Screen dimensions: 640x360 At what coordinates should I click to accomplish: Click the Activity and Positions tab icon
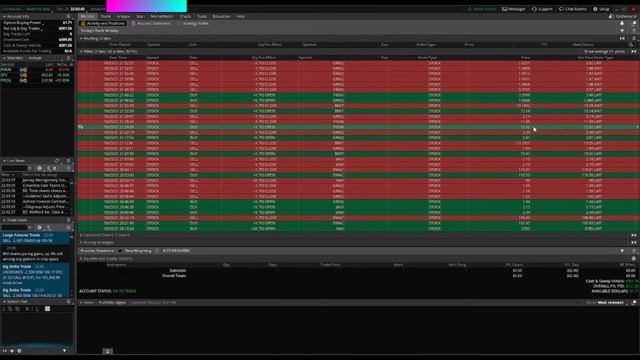tap(83, 24)
